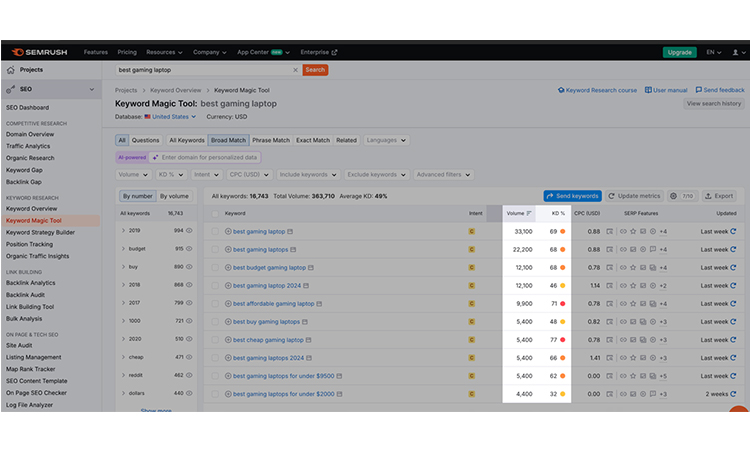Click add icon for best gaming laptop
The height and width of the screenshot is (450, 750).
[228, 231]
